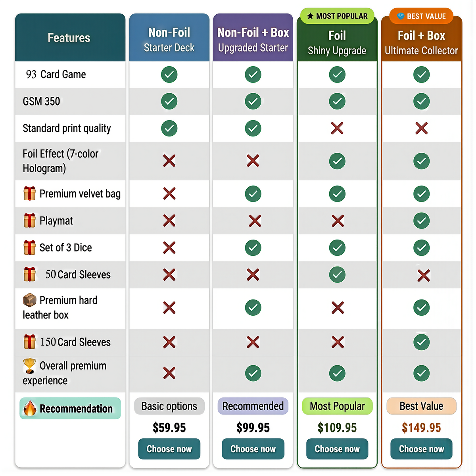This screenshot has height=476, width=476.
Task: Click the gift icon beside 150 Card Sleeves
Action: click(x=30, y=342)
